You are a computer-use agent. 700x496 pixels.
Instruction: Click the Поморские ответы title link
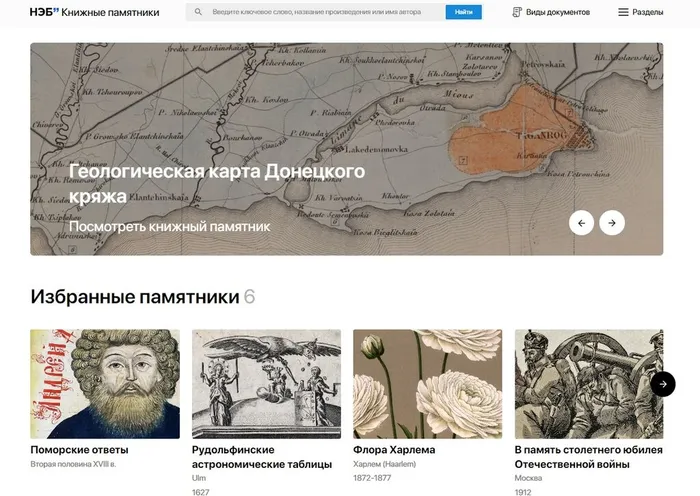click(79, 450)
